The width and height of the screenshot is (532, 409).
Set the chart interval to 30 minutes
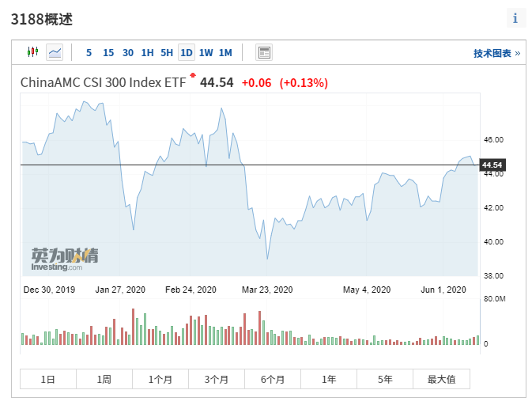point(128,53)
